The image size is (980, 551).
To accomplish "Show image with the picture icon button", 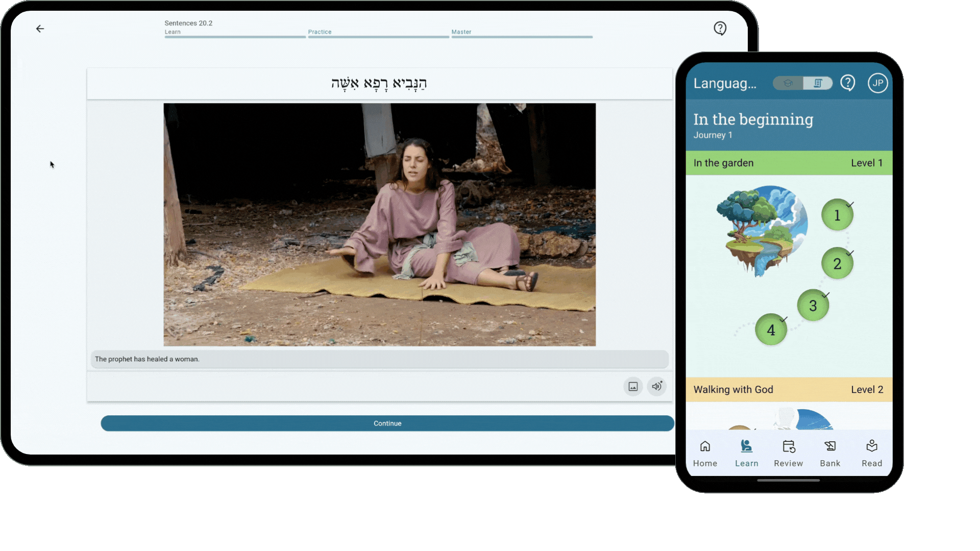I will tap(633, 386).
